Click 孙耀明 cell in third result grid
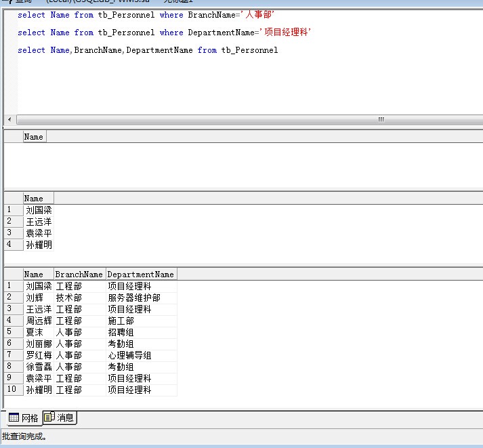Image resolution: width=483 pixels, height=448 pixels. click(x=39, y=390)
